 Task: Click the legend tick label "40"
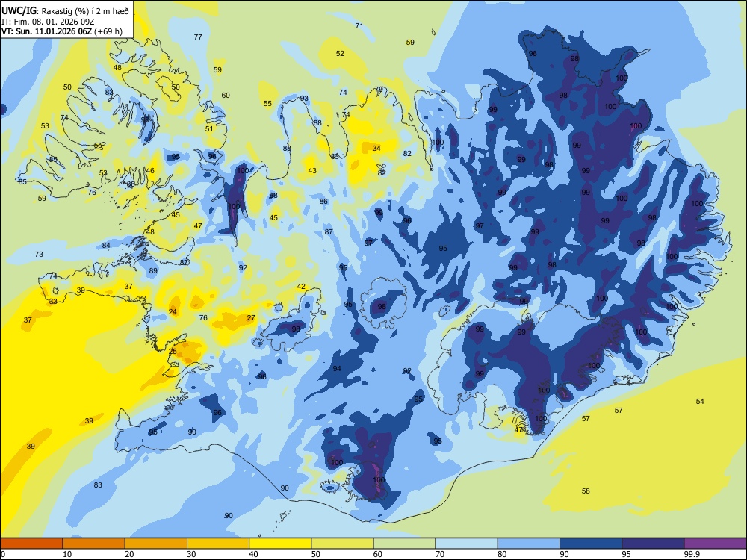point(254,554)
